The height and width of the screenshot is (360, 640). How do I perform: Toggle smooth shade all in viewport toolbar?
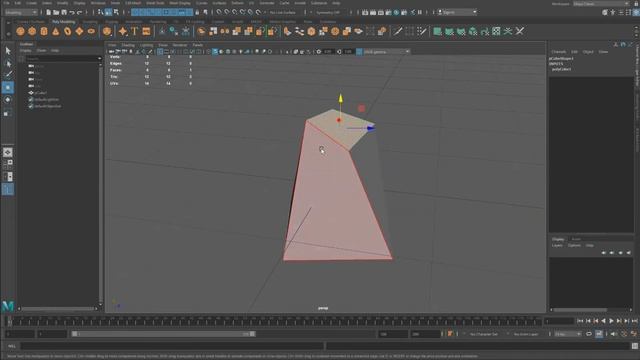pos(215,52)
